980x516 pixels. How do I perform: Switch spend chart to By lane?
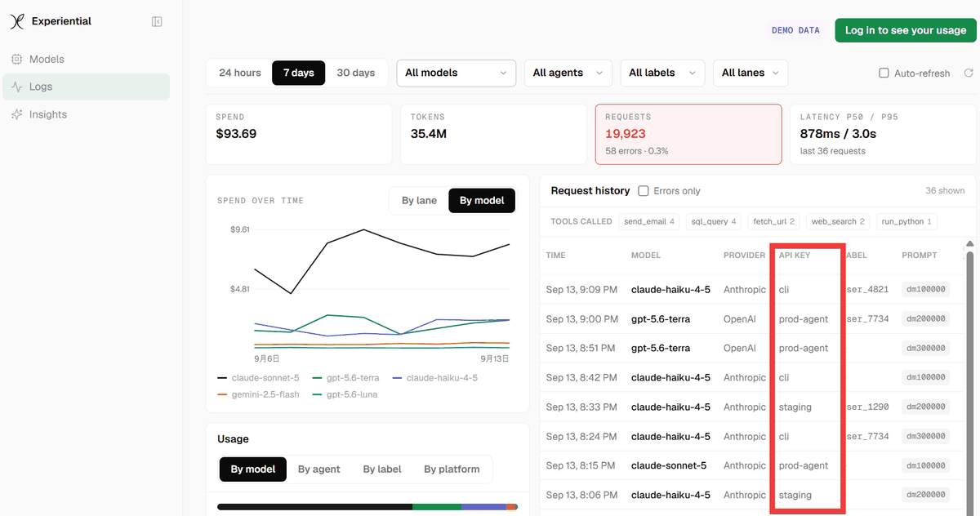click(x=419, y=200)
